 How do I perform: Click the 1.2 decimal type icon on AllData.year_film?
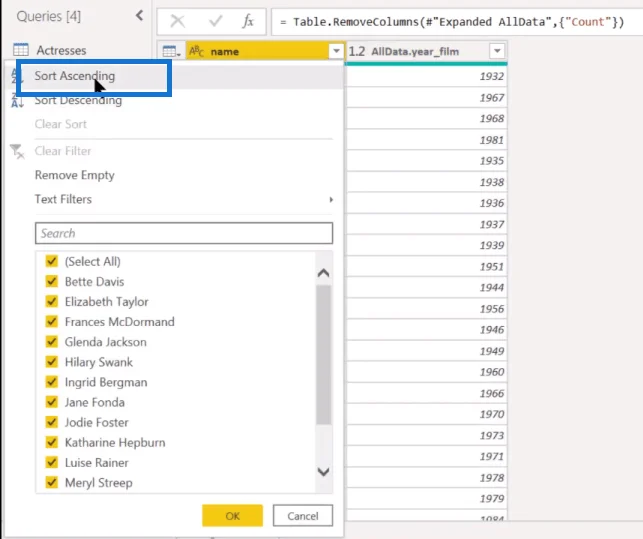[x=357, y=52]
